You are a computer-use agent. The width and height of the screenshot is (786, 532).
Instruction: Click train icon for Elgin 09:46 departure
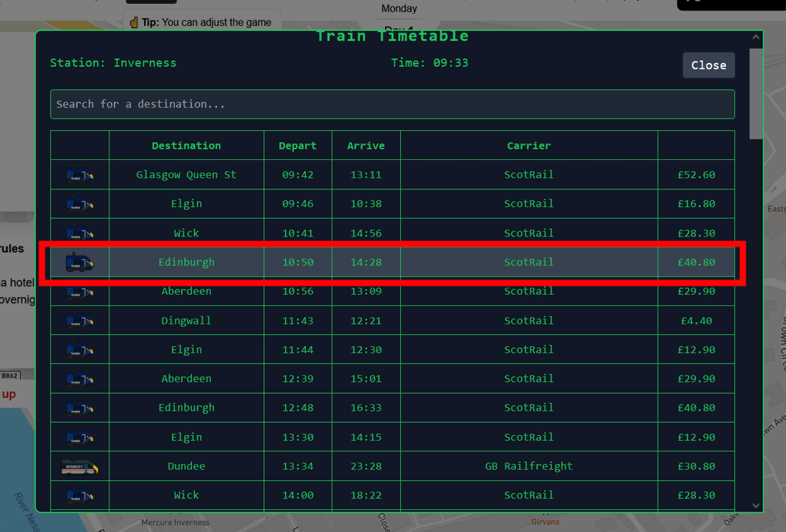tap(80, 204)
